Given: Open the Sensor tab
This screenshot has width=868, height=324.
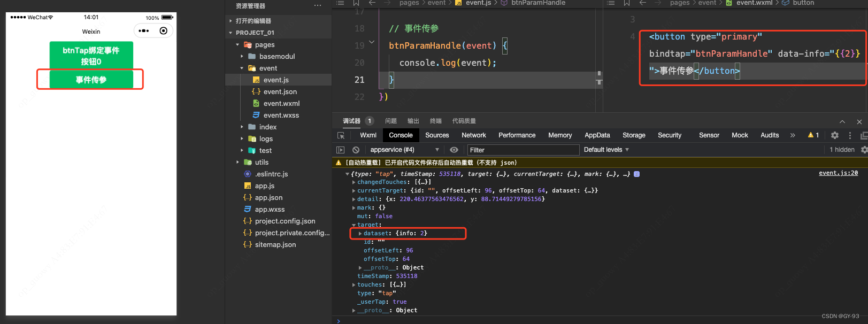Looking at the screenshot, I should (x=709, y=135).
